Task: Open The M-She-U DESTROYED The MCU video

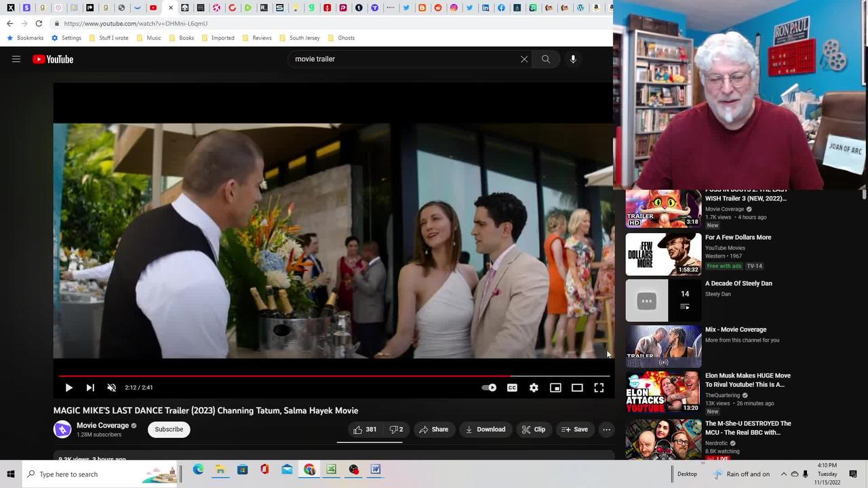Action: [663, 440]
